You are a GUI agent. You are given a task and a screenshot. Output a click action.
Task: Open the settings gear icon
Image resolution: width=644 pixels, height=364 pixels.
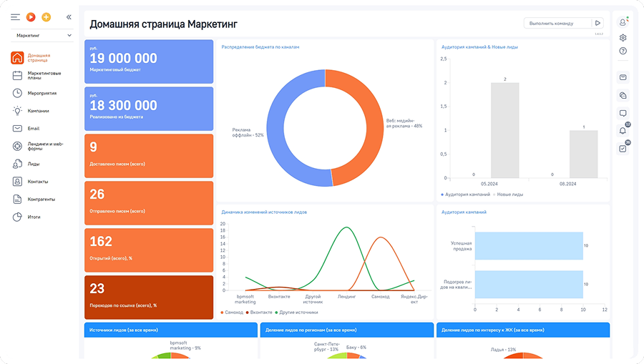pyautogui.click(x=623, y=37)
